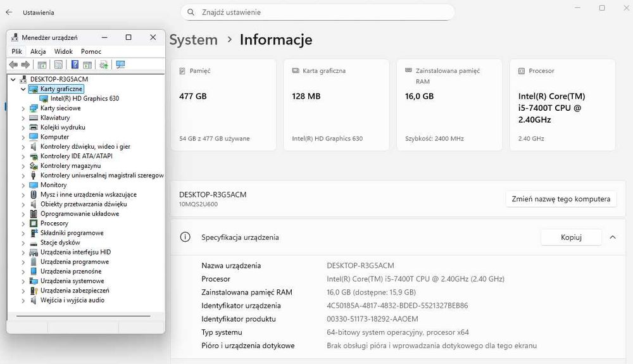Collapse the Specyfikacja urządzenia section chevron

click(612, 237)
